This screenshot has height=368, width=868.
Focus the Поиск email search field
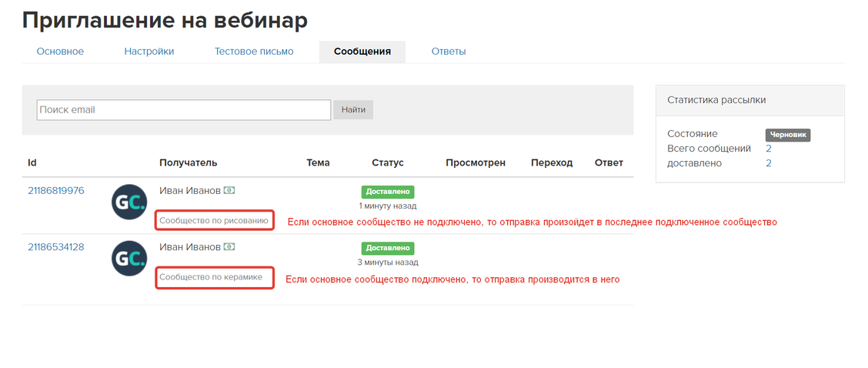[184, 110]
